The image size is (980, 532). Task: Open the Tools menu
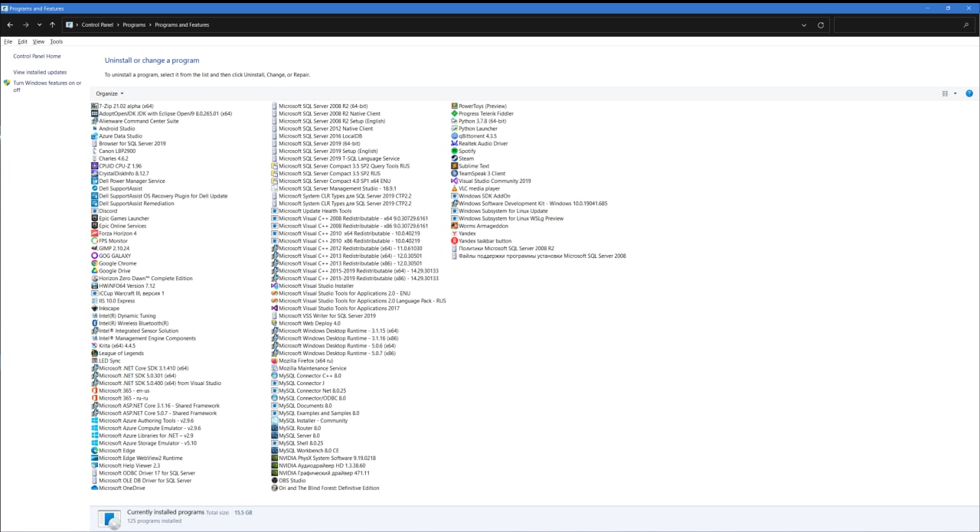click(x=57, y=42)
